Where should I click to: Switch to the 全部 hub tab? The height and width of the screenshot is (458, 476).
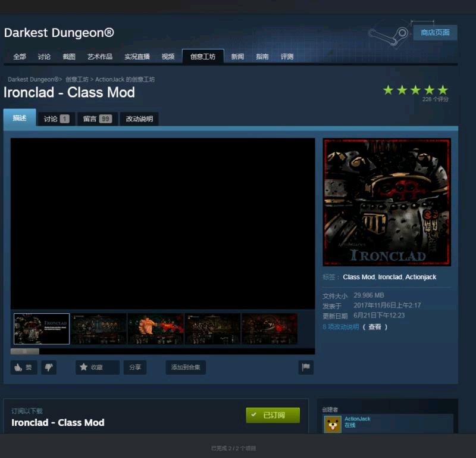[x=20, y=57]
